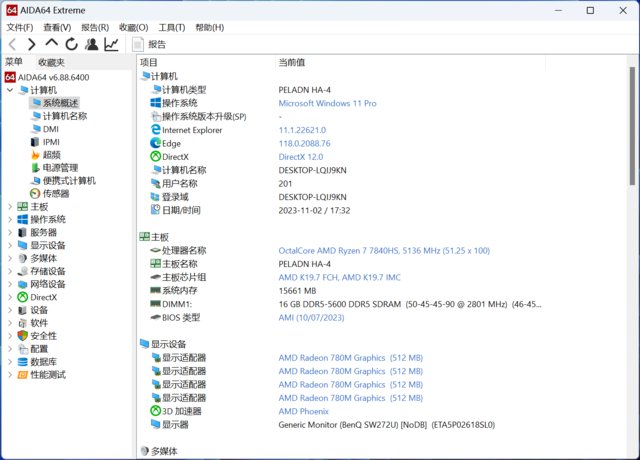Click the 设备 icon in tree
Viewport: 640px width, 460px height.
coord(23,310)
